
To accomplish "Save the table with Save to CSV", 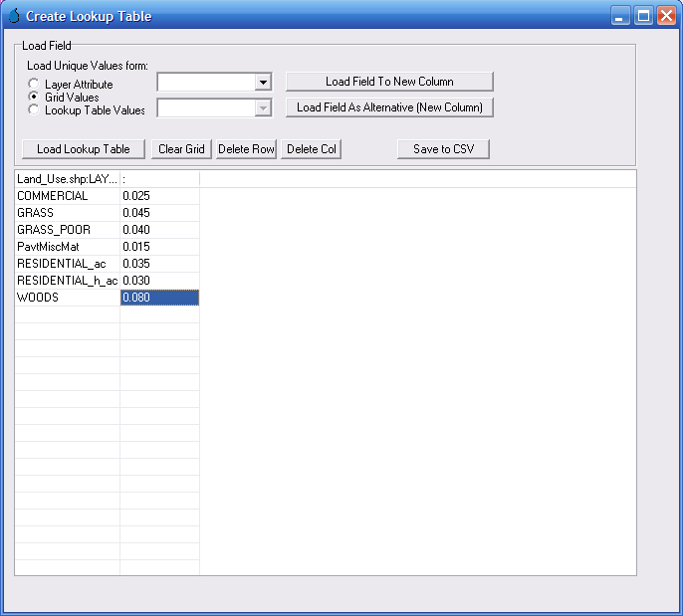I will click(443, 149).
